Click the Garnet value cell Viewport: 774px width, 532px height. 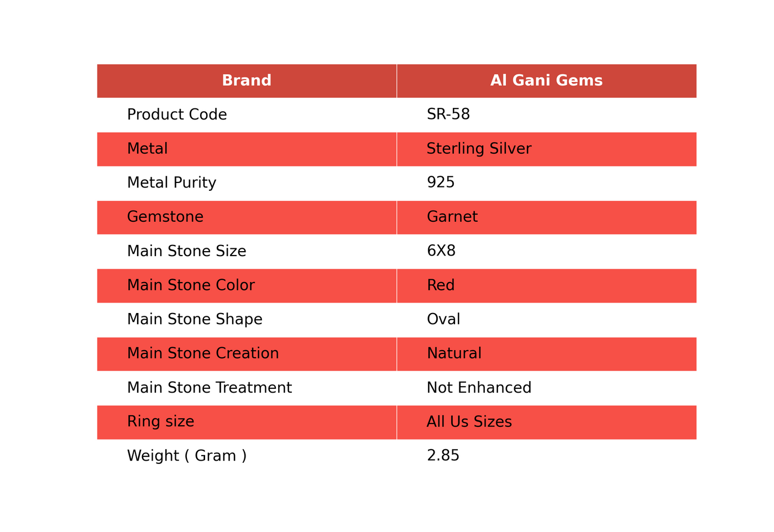point(547,217)
